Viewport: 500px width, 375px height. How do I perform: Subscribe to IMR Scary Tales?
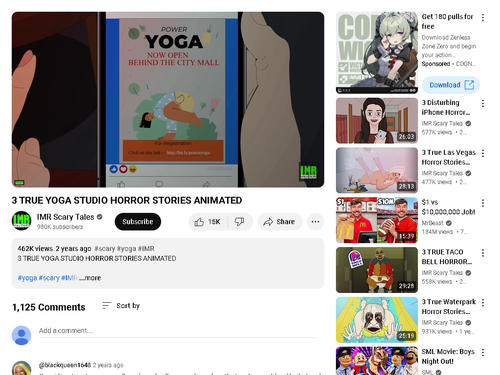tap(138, 222)
